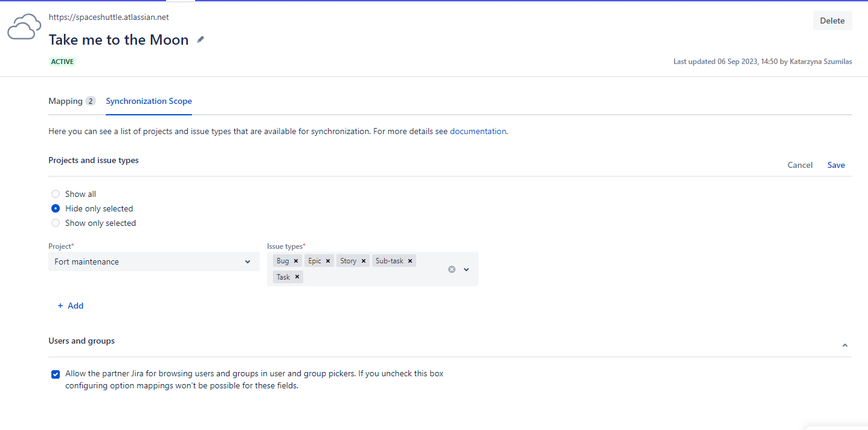Click the 'Last updated 06 Sep 2023' text

[x=763, y=62]
